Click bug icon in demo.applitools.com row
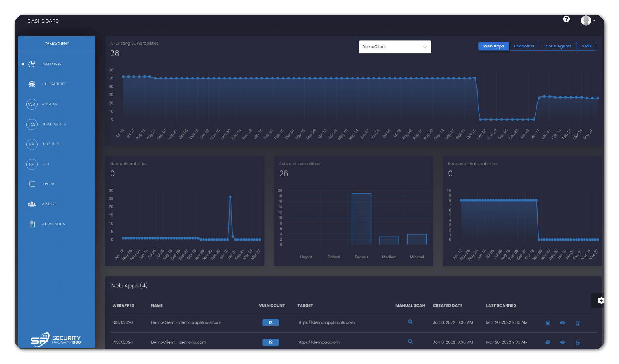Viewport: 619px width, 364px height. click(x=548, y=323)
